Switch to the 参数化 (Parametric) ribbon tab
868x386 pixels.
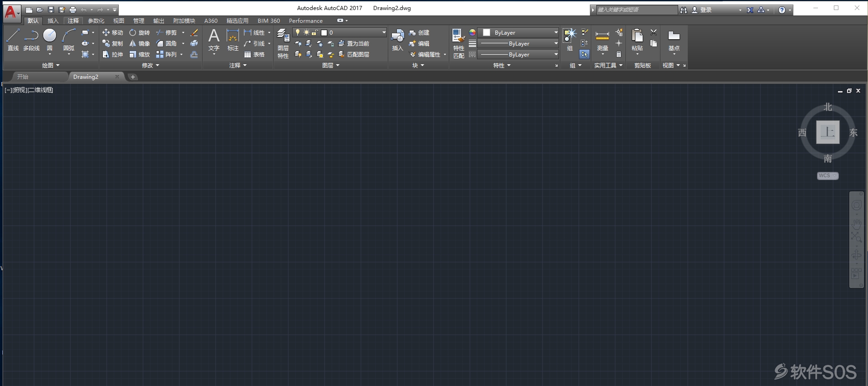[x=96, y=21]
